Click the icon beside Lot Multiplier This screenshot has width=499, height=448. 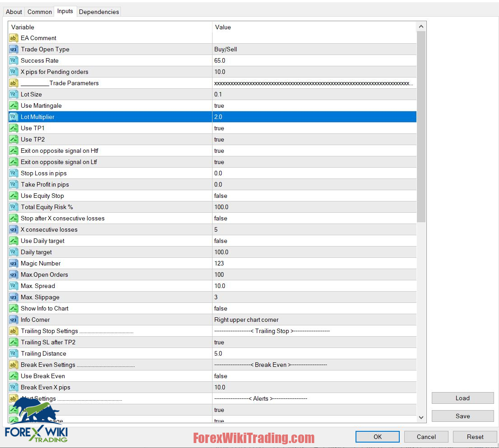point(14,117)
